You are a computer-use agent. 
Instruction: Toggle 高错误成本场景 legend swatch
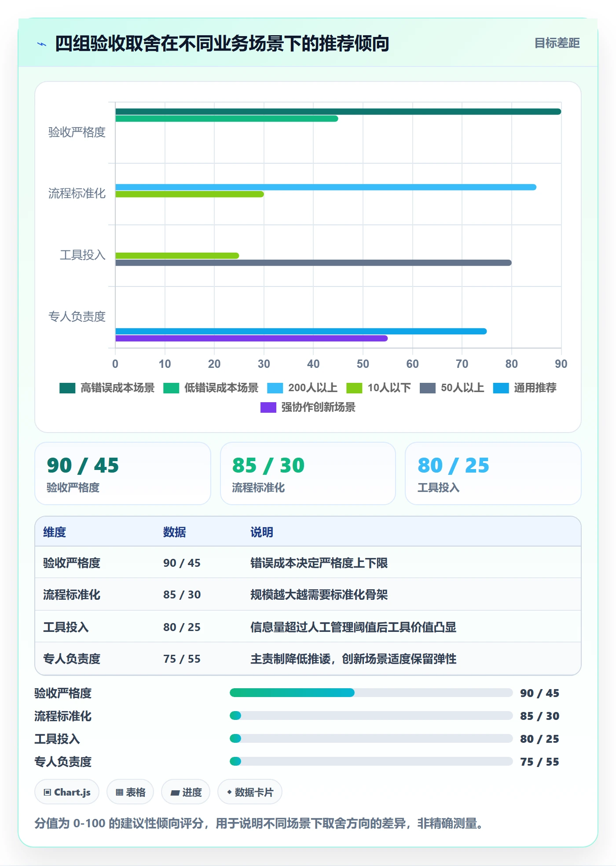67,388
